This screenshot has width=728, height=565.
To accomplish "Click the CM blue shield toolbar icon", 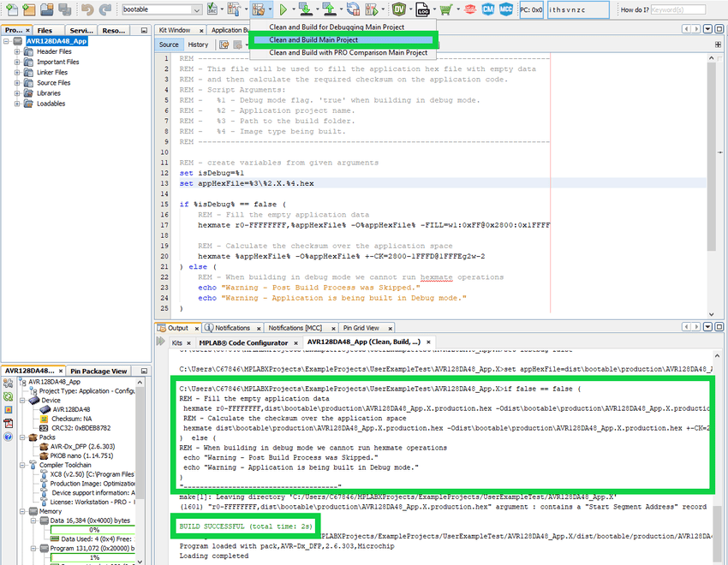I will tap(488, 9).
